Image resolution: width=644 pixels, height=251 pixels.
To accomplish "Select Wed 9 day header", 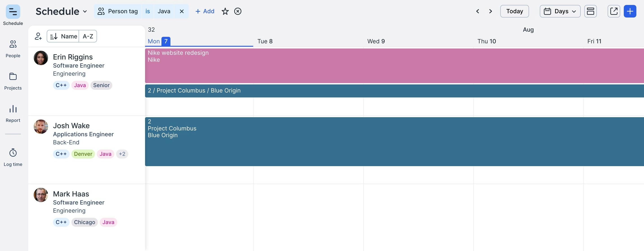I will click(376, 41).
